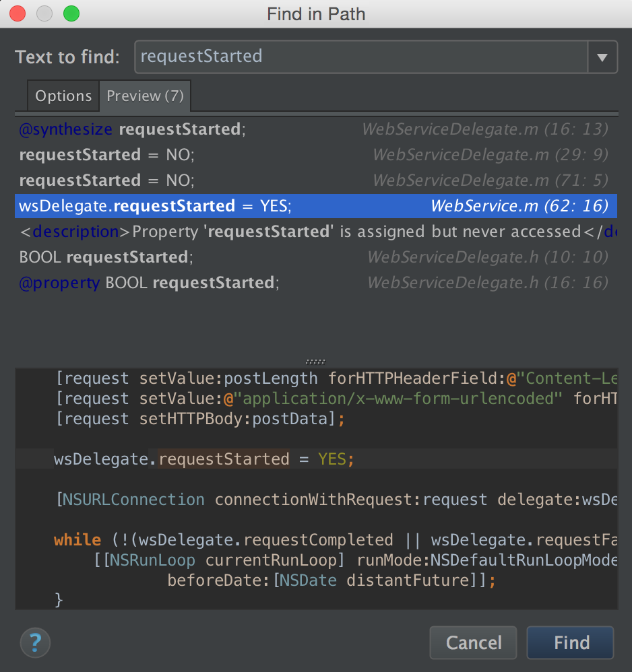Cancel the Find in Path dialog
The width and height of the screenshot is (632, 672).
click(473, 642)
